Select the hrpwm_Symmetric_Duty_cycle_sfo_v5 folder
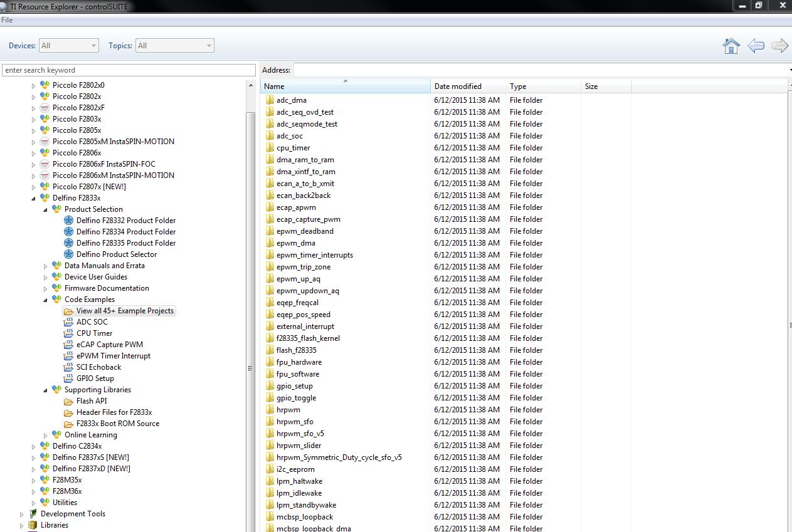This screenshot has height=532, width=792. (x=339, y=457)
